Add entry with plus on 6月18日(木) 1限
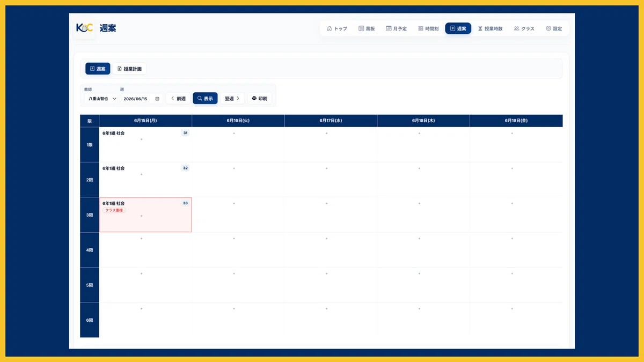 pyautogui.click(x=419, y=133)
